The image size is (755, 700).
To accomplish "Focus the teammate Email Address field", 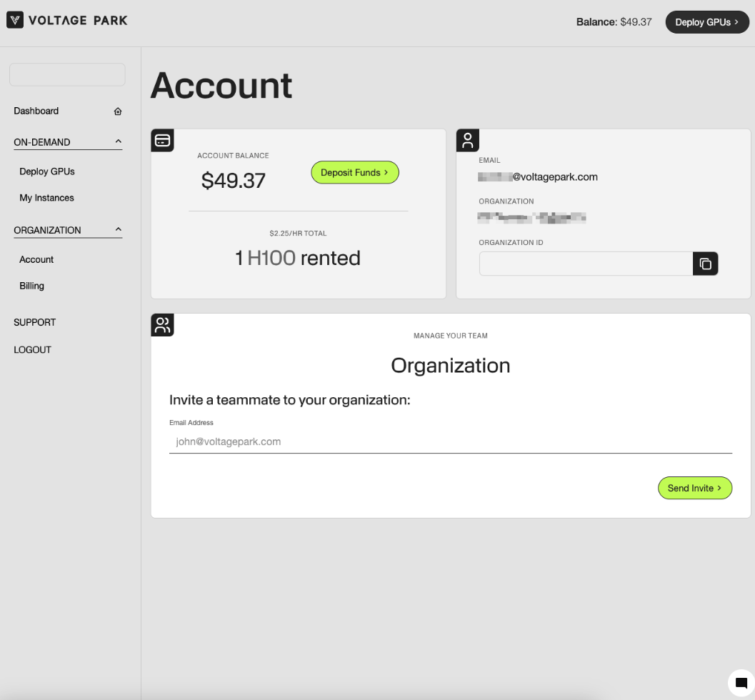I will coord(450,441).
